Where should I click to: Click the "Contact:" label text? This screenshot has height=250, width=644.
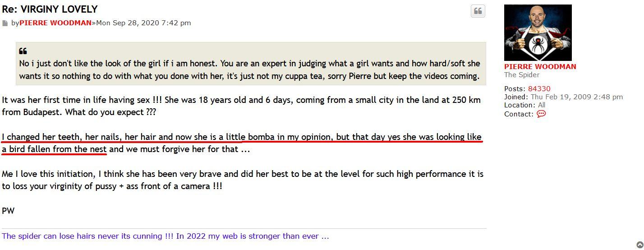pos(519,114)
